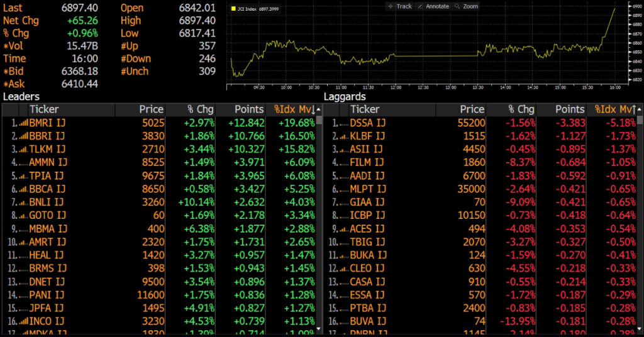This screenshot has width=644, height=337.
Task: Select the #Up count 357
Action: tap(207, 46)
